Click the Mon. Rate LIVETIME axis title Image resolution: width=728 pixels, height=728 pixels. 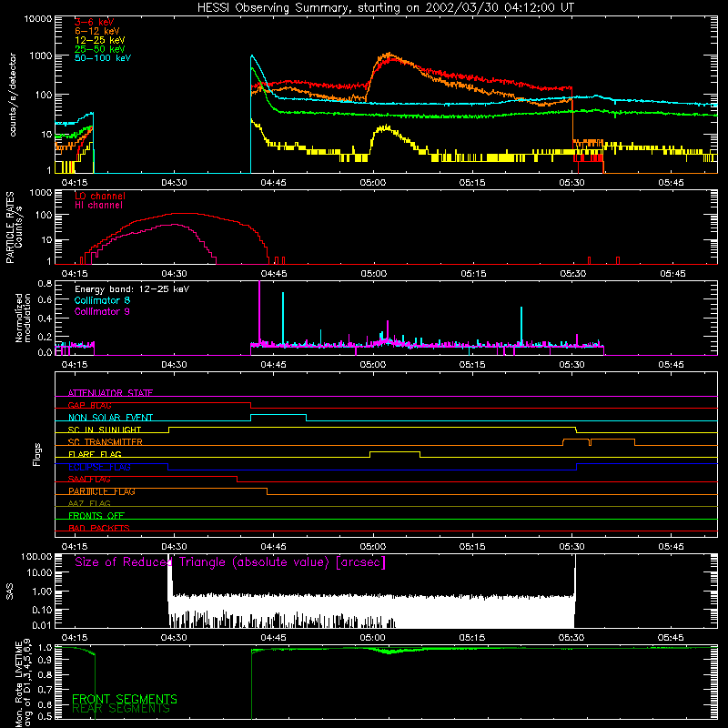pyautogui.click(x=23, y=682)
